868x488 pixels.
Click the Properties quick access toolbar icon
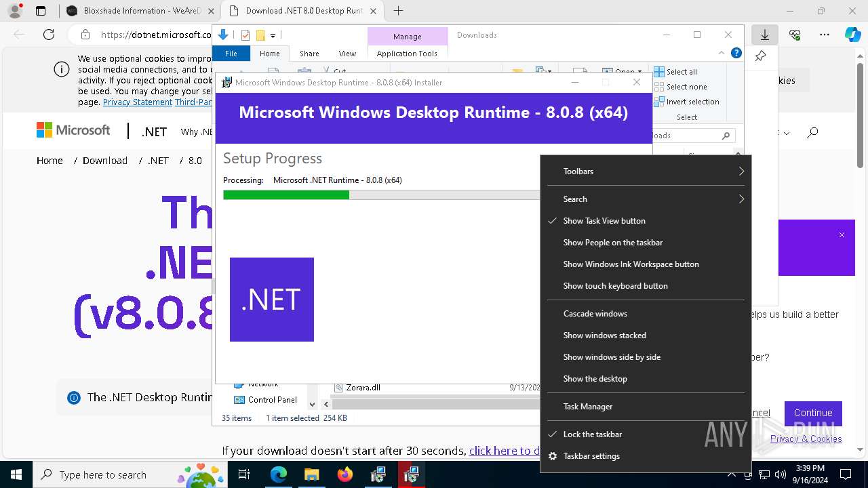click(245, 35)
